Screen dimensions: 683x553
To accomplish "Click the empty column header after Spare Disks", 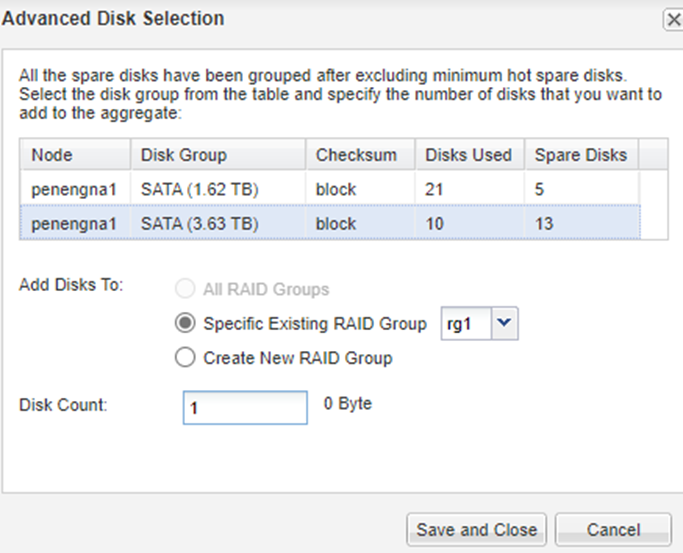I will point(654,155).
